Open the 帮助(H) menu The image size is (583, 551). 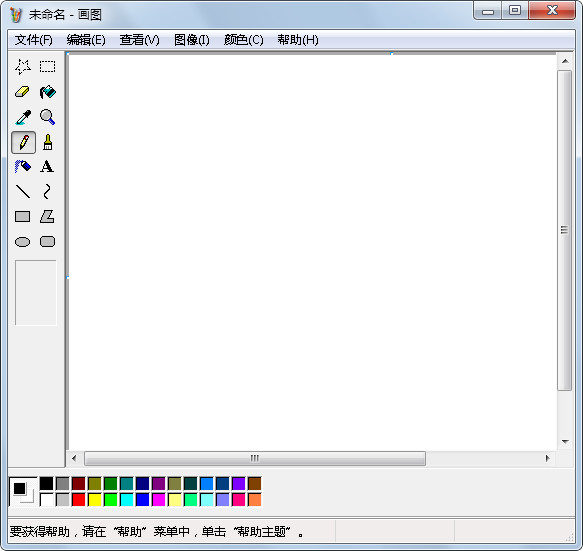(298, 40)
